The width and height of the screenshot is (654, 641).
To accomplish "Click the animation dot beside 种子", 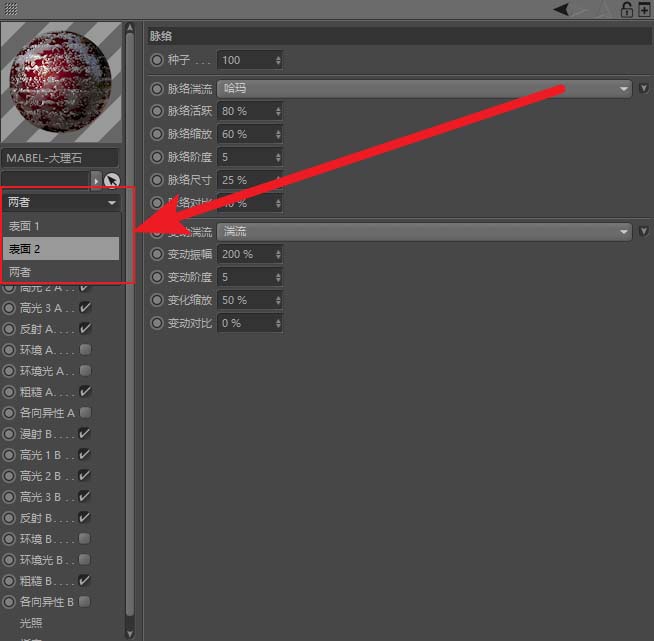I will tap(157, 60).
